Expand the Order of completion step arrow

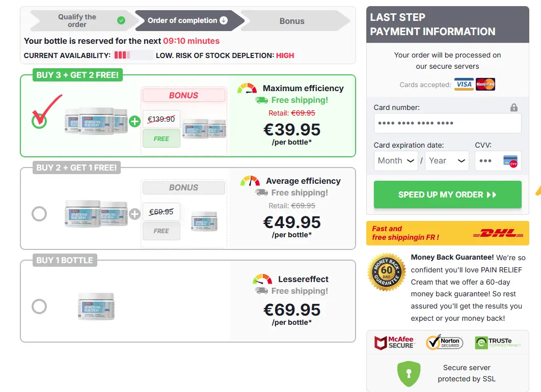click(223, 21)
